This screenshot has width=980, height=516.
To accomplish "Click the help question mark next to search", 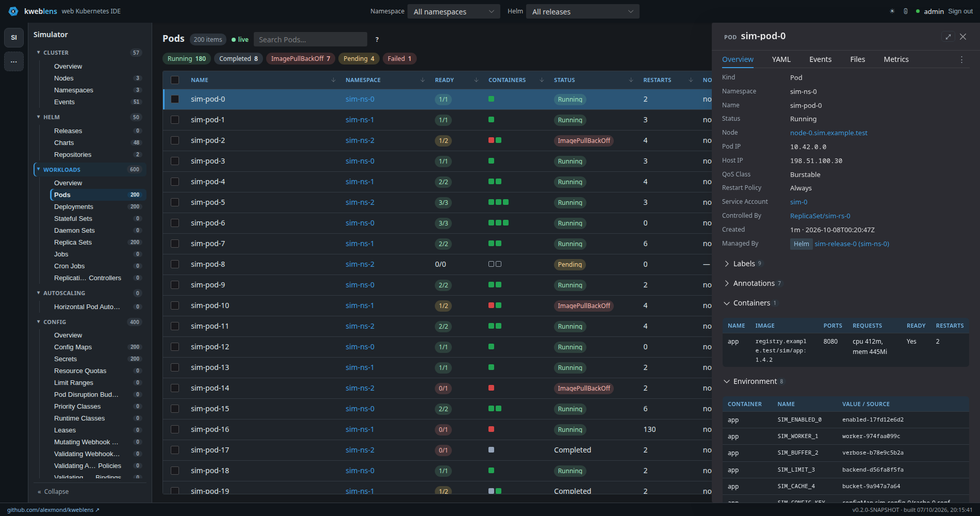I will (377, 39).
